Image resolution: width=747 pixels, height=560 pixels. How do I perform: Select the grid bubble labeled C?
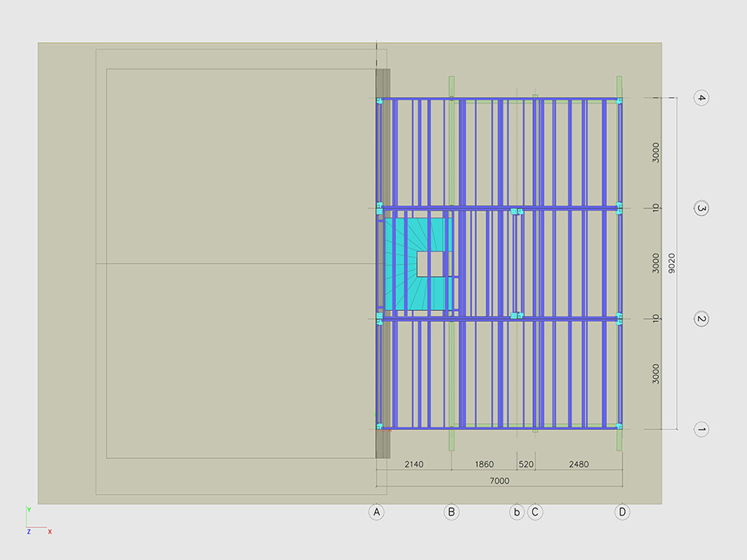pyautogui.click(x=535, y=512)
